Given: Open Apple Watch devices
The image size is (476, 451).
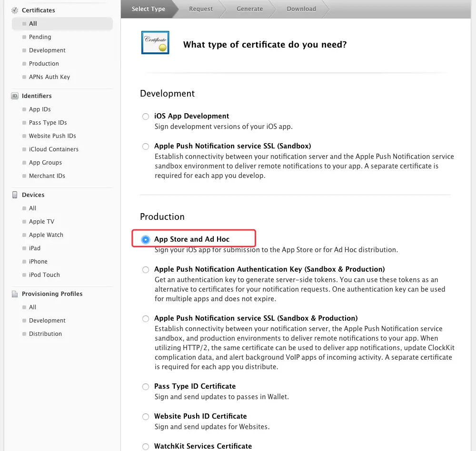Looking at the screenshot, I should [x=46, y=235].
